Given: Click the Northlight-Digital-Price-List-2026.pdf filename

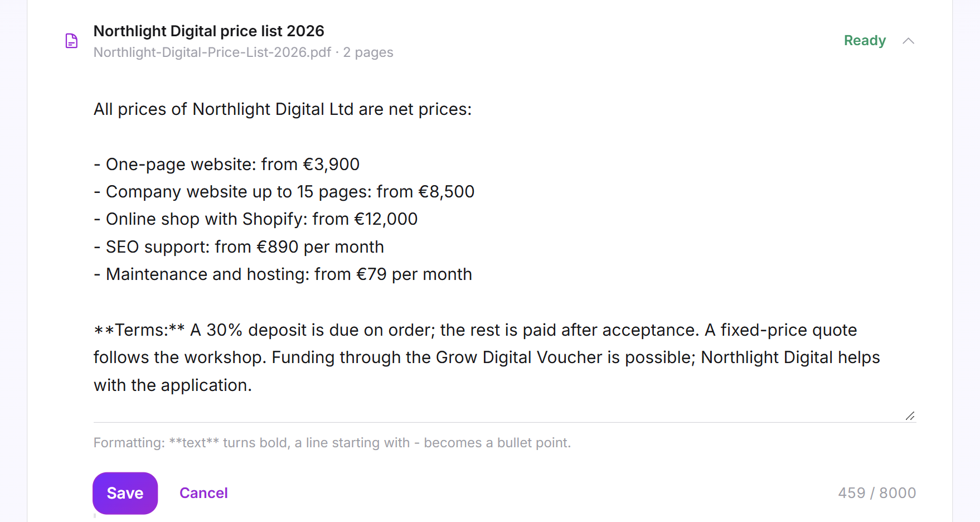Looking at the screenshot, I should coord(212,52).
